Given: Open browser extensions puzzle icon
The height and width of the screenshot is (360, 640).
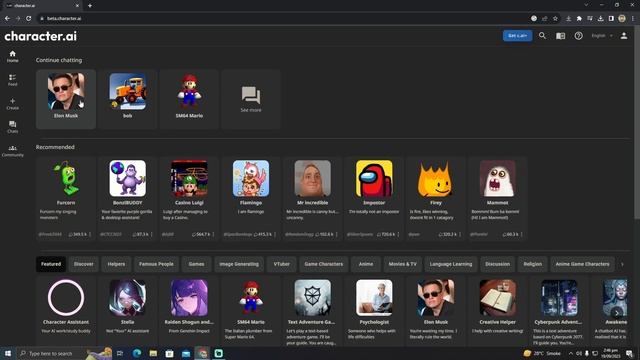Looking at the screenshot, I should click(x=579, y=18).
